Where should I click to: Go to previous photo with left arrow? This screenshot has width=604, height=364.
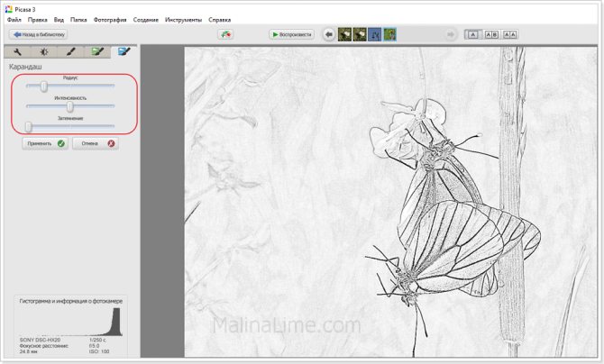coord(328,34)
